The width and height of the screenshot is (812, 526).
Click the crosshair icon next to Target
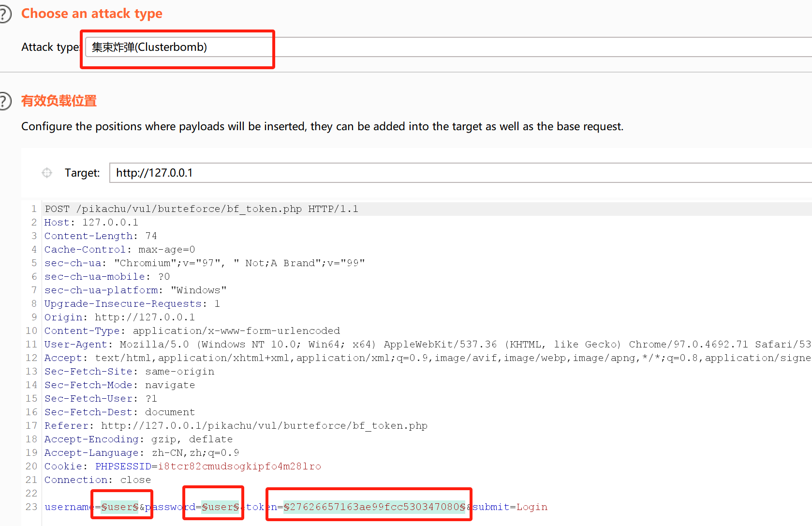[47, 173]
